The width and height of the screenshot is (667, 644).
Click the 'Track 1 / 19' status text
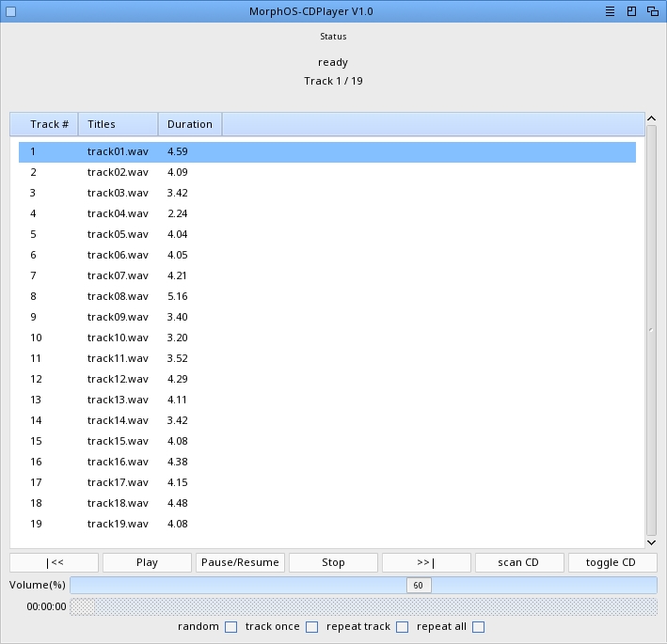tap(333, 81)
